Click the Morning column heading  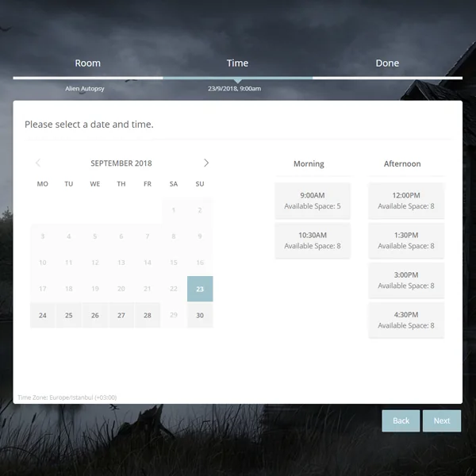tap(309, 164)
